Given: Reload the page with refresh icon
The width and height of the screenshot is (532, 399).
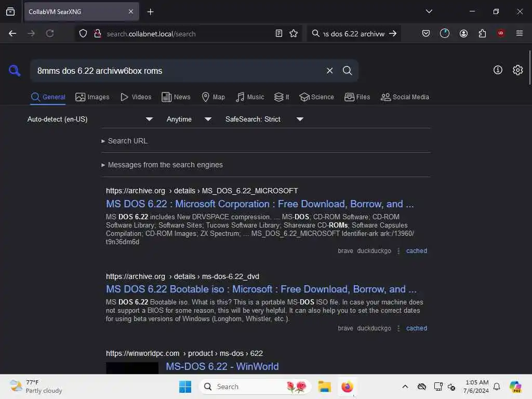Looking at the screenshot, I should coord(50,33).
